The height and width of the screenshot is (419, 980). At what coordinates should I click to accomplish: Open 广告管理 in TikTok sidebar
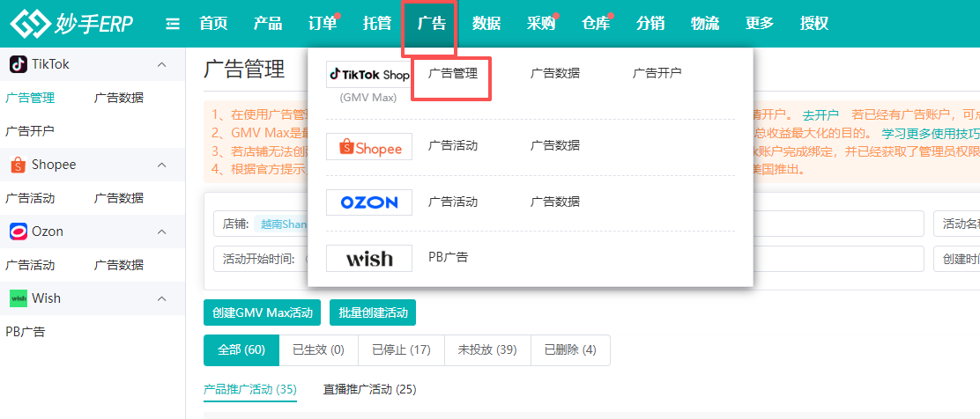click(x=30, y=98)
